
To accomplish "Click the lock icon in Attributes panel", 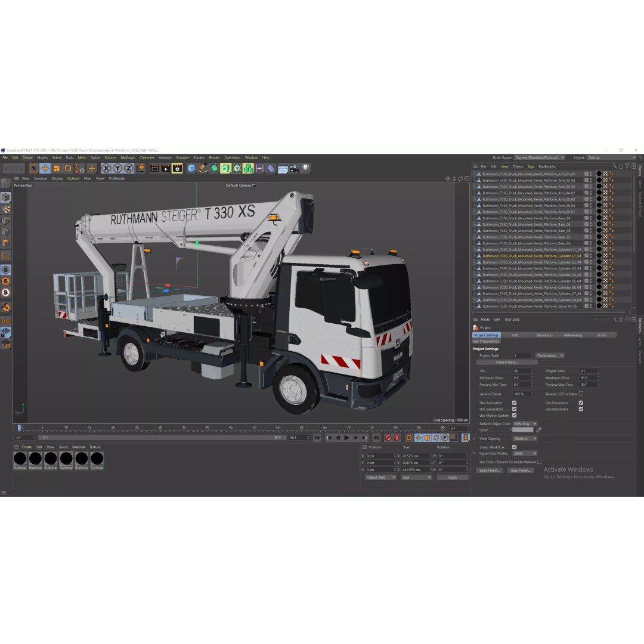I will [x=621, y=320].
